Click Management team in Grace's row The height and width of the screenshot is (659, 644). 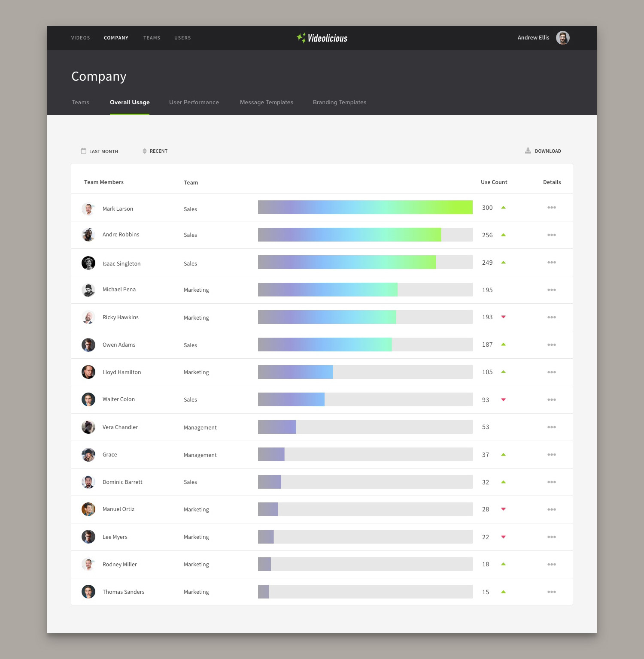[200, 455]
